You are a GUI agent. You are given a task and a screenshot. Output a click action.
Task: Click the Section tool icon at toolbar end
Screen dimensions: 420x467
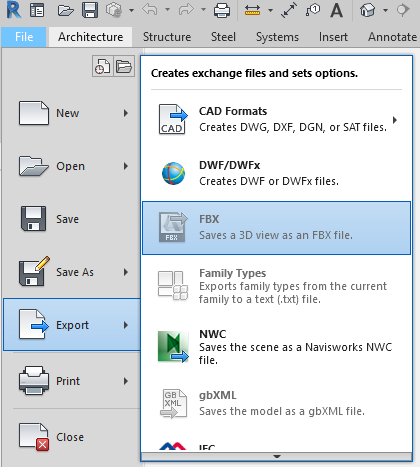[403, 10]
